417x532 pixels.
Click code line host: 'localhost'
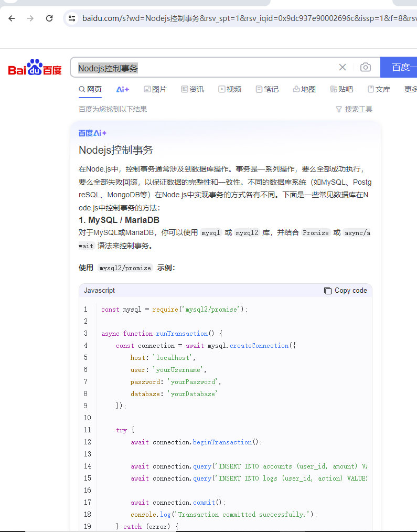(163, 358)
